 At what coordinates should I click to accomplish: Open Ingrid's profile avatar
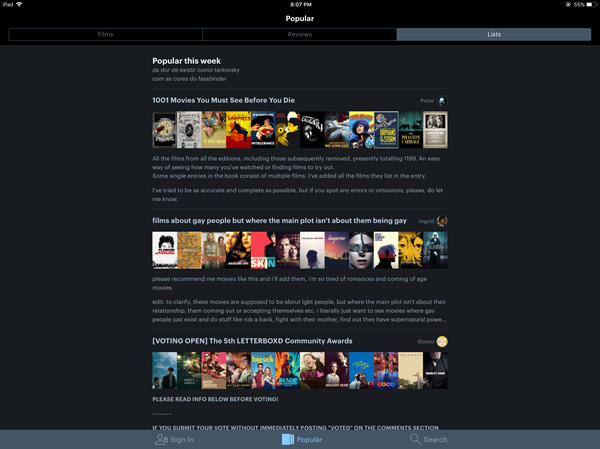pyautogui.click(x=442, y=221)
